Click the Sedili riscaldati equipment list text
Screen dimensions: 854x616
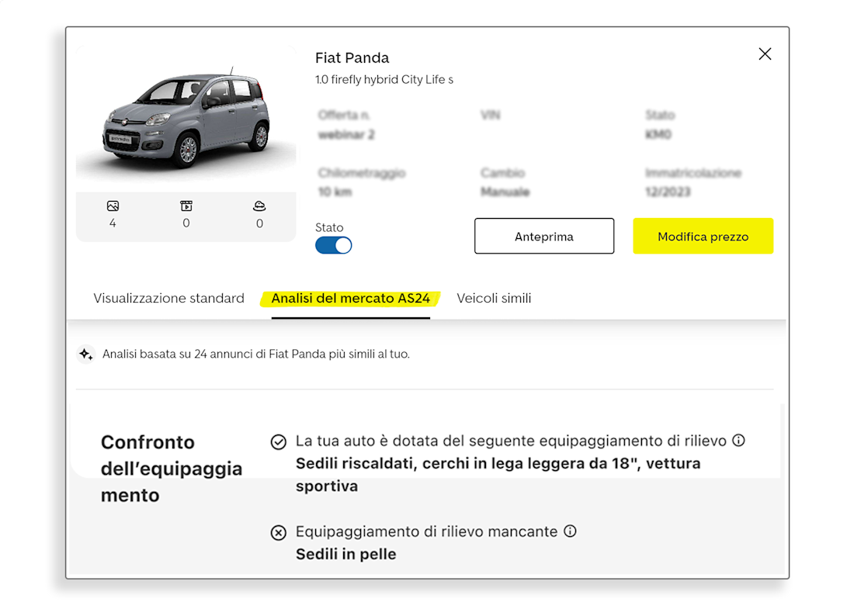tap(498, 475)
